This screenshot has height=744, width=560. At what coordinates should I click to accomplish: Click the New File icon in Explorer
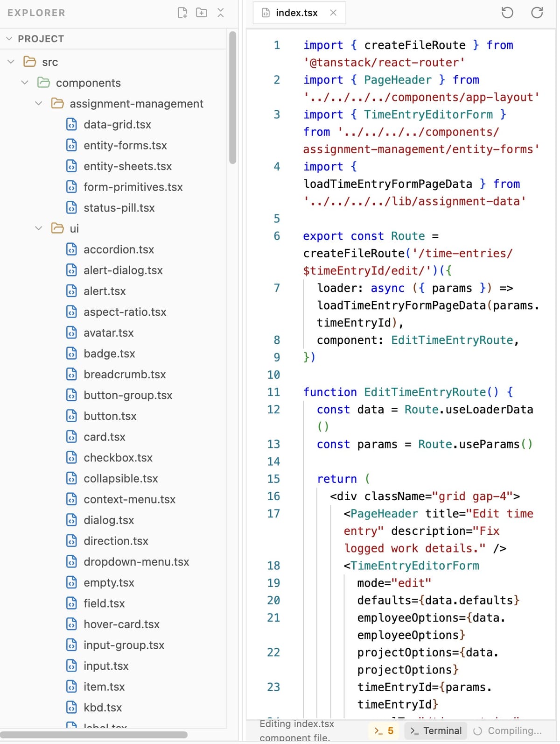coord(182,13)
